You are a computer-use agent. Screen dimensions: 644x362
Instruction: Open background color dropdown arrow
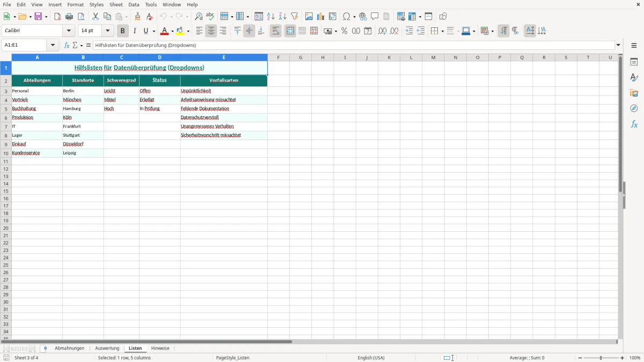(x=188, y=31)
